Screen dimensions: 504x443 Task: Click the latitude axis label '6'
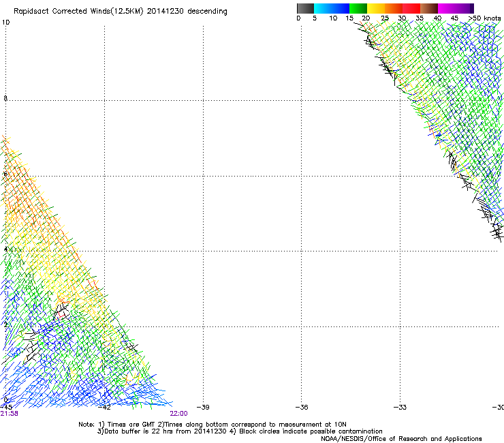pos(5,174)
